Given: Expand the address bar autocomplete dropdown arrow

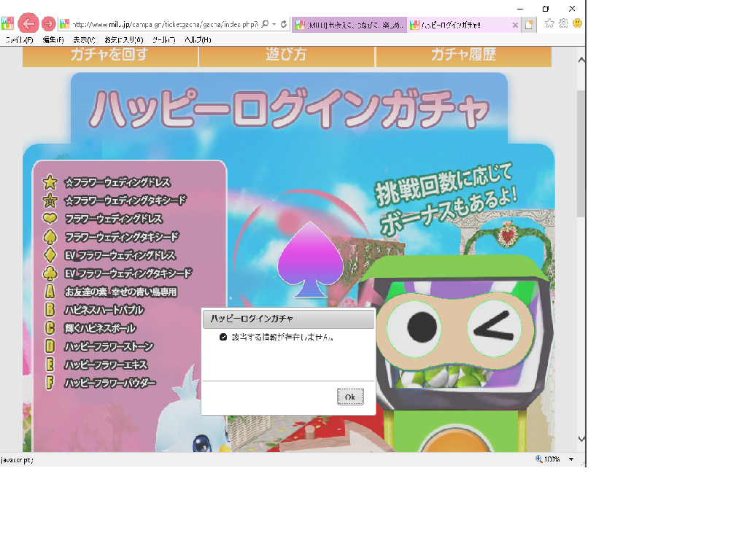Looking at the screenshot, I should pos(274,24).
